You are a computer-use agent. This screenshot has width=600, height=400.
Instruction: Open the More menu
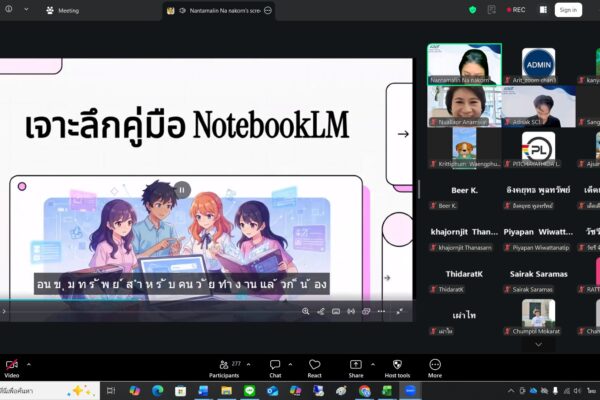point(435,368)
